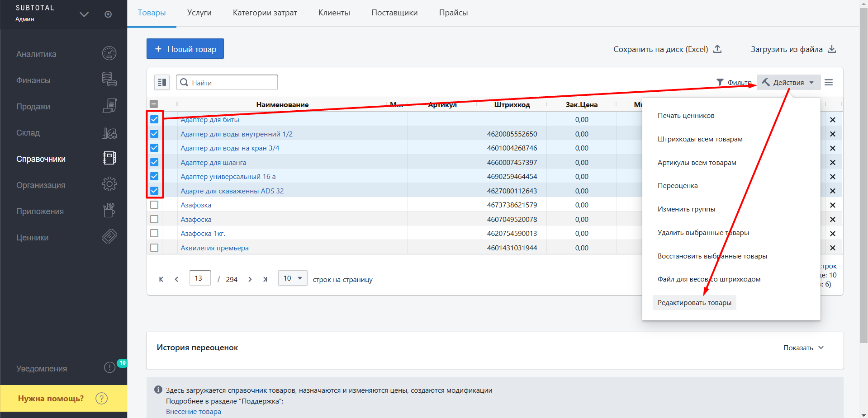The width and height of the screenshot is (868, 418).
Task: Delete row Адаптер для шланга with X
Action: [833, 162]
